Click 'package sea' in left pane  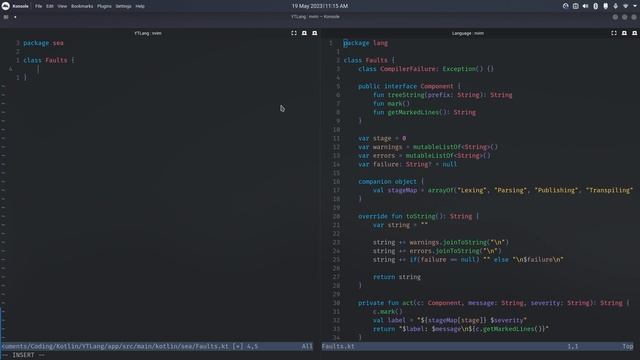pos(43,43)
